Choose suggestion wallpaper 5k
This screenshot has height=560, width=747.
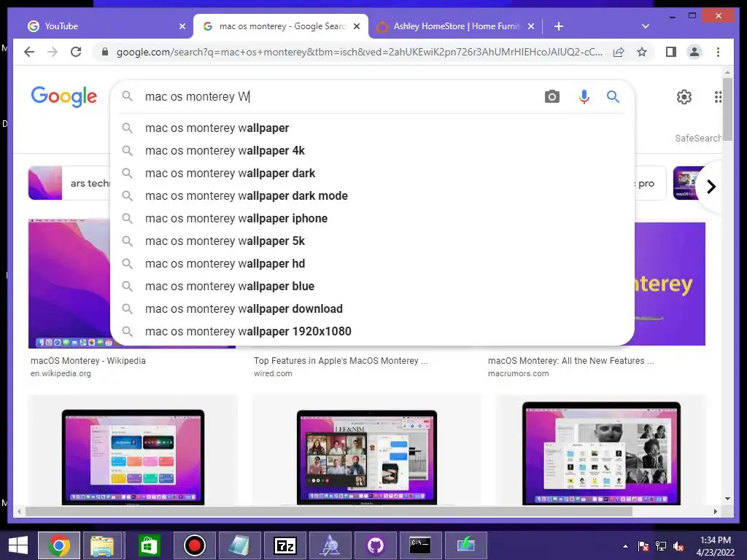click(372, 241)
